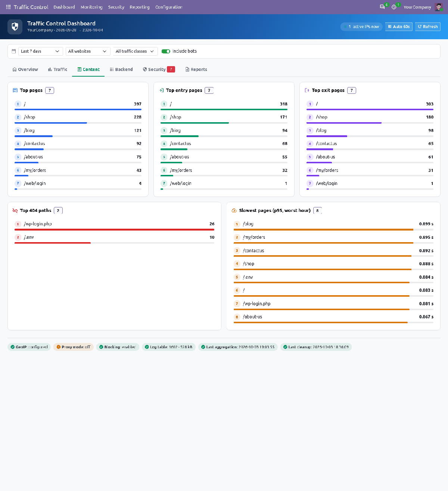Screen dimensions: 448x491
Task: Click the Last aggregation check icon
Action: (x=203, y=347)
